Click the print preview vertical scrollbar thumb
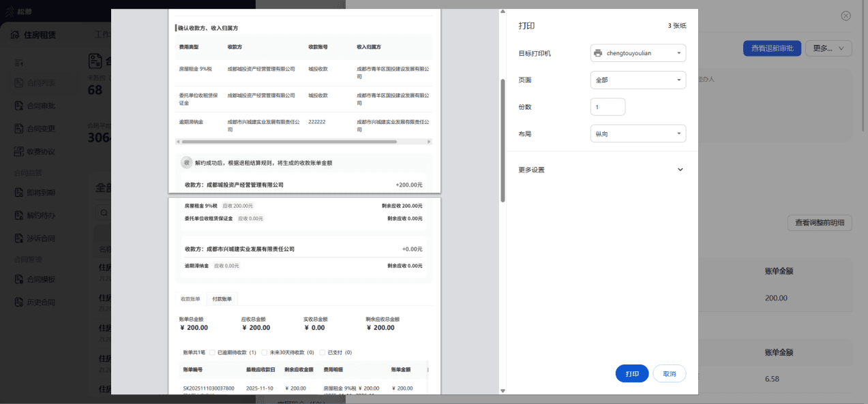This screenshot has width=868, height=404. 503,140
